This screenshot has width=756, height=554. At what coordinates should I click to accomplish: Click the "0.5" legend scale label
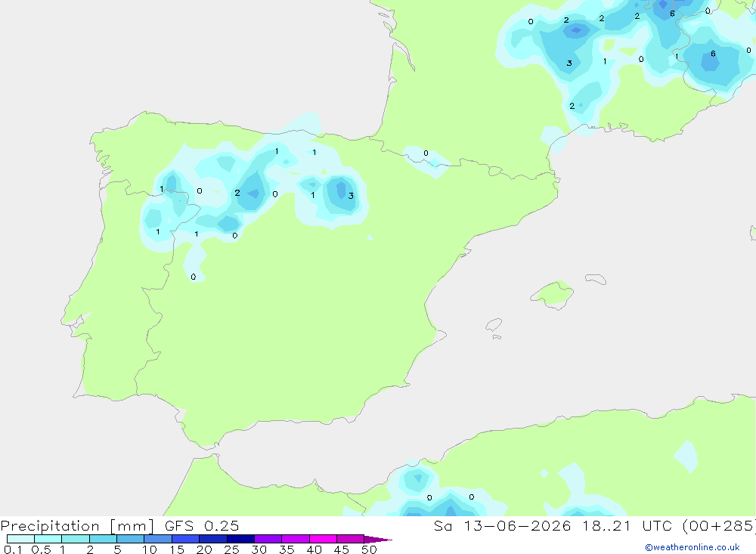pyautogui.click(x=41, y=549)
